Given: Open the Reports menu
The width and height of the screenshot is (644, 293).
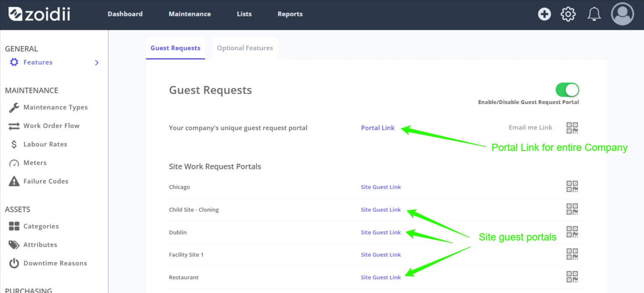Looking at the screenshot, I should 290,14.
